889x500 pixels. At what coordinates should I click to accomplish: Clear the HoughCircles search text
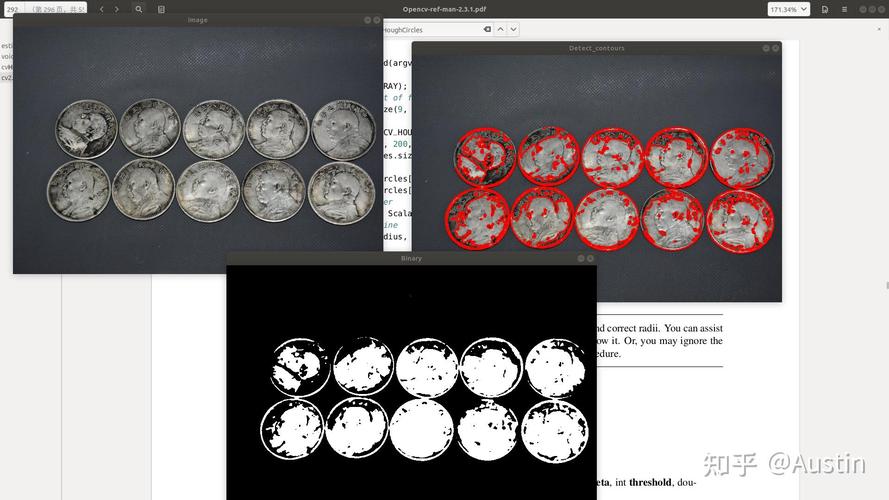click(487, 29)
